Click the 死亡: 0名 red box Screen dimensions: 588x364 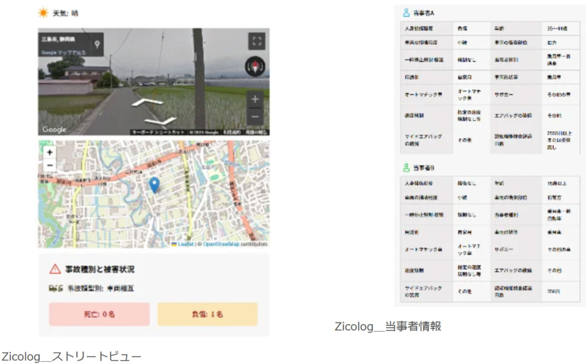point(99,315)
